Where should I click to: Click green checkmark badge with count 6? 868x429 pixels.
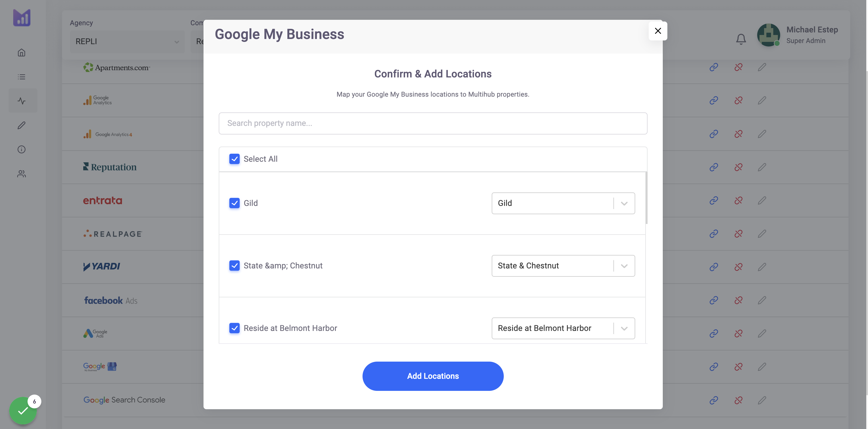pos(23,410)
